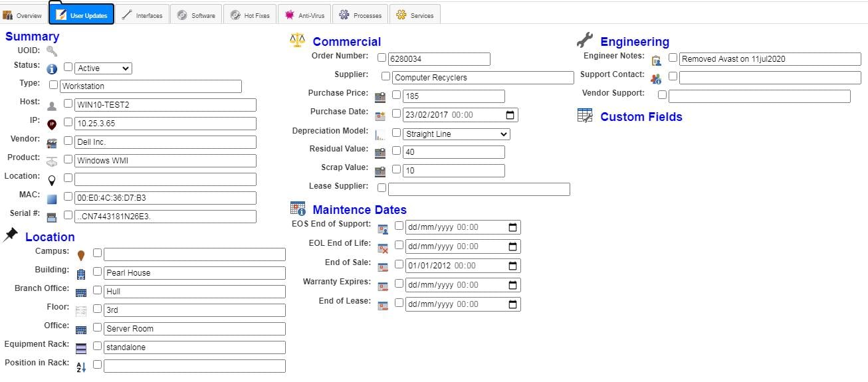Screen dimensions: 868x382
Task: Click the calculator icon next to Purchase Price
Action: 380,97
